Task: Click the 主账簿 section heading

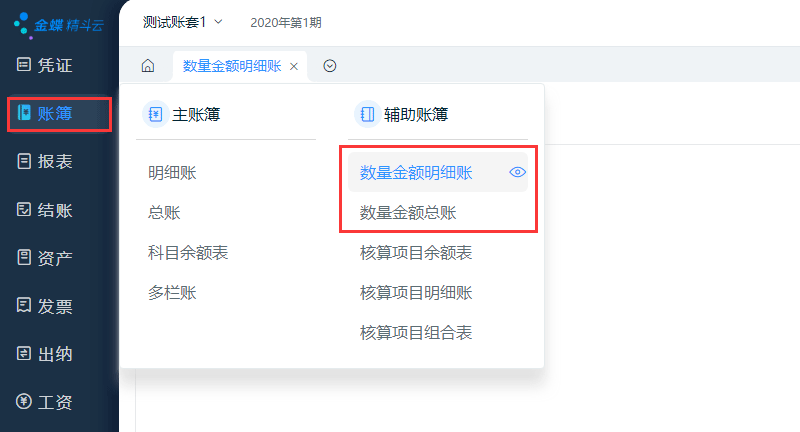Action: pyautogui.click(x=196, y=114)
